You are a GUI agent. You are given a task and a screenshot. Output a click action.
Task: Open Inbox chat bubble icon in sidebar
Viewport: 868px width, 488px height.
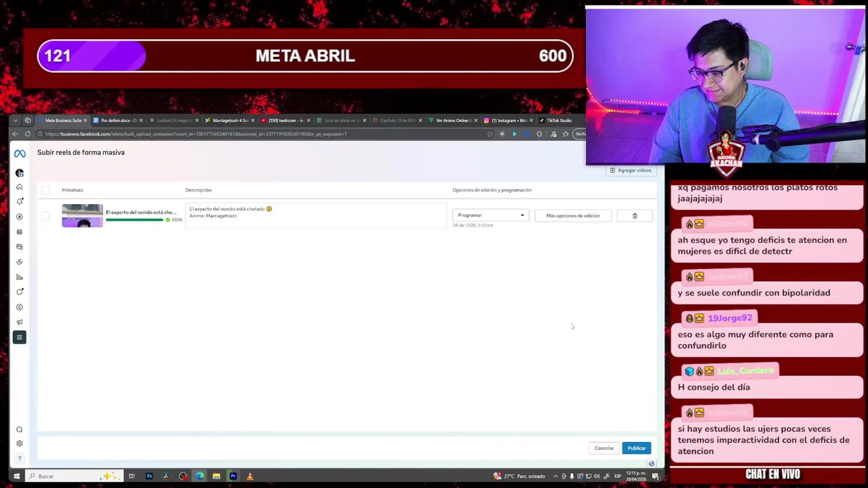[x=20, y=291]
